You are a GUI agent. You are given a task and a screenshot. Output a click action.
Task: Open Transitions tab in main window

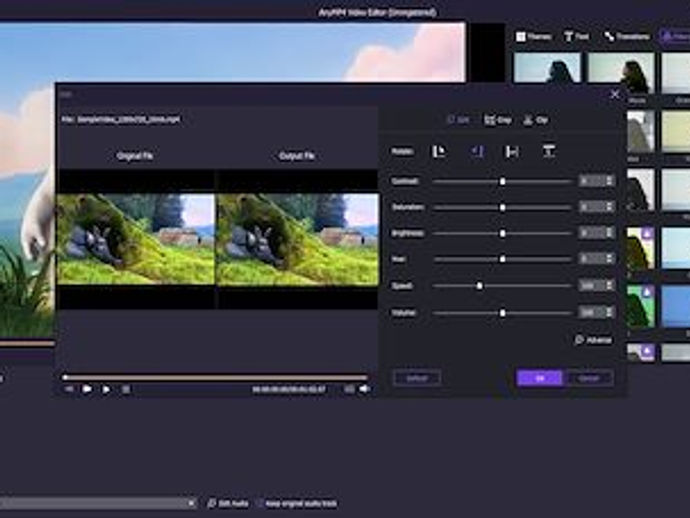627,37
